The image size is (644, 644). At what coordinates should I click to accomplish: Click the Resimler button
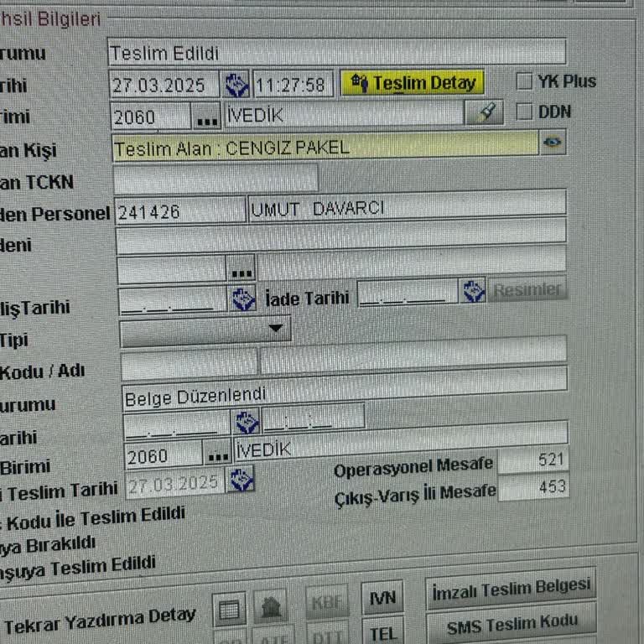coord(527,289)
